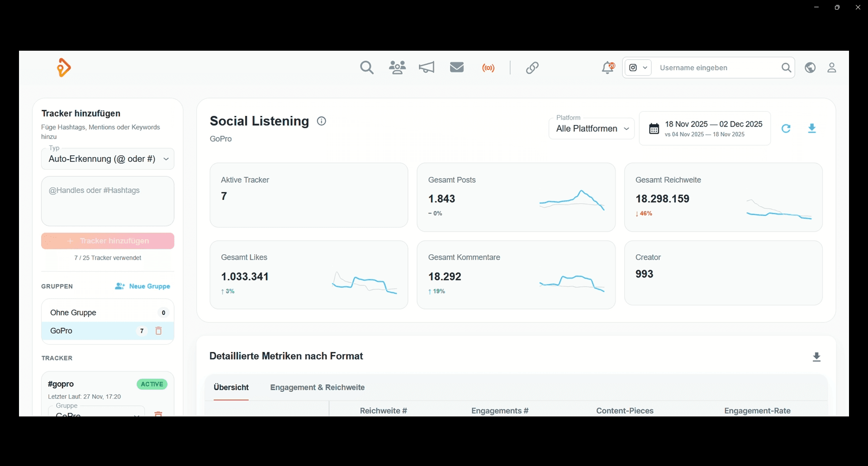Click the Creator card showing 993
Viewport: 868px width, 466px height.
point(723,273)
